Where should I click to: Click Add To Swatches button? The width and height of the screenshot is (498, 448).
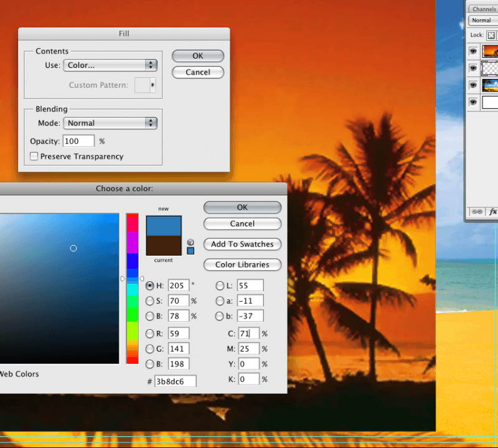click(x=242, y=244)
